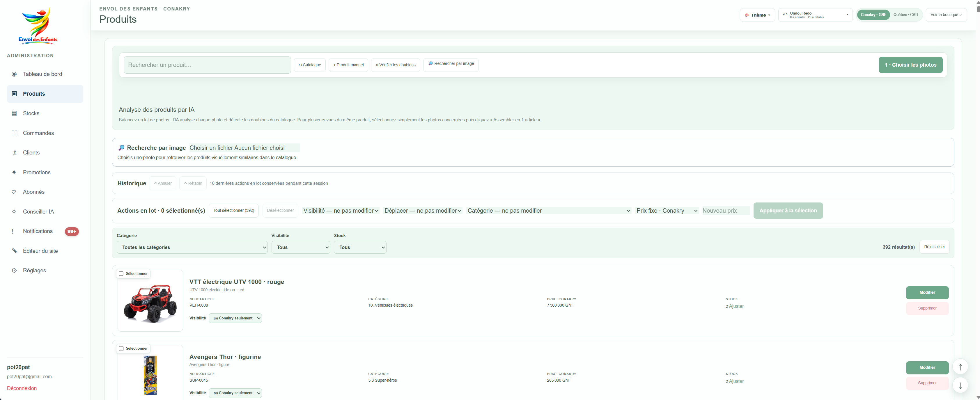
Task: Click the scroll-down arrow button
Action: pyautogui.click(x=960, y=385)
